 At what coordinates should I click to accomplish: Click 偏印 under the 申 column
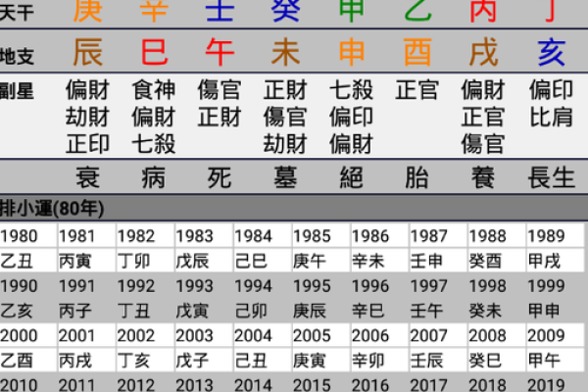tap(352, 117)
